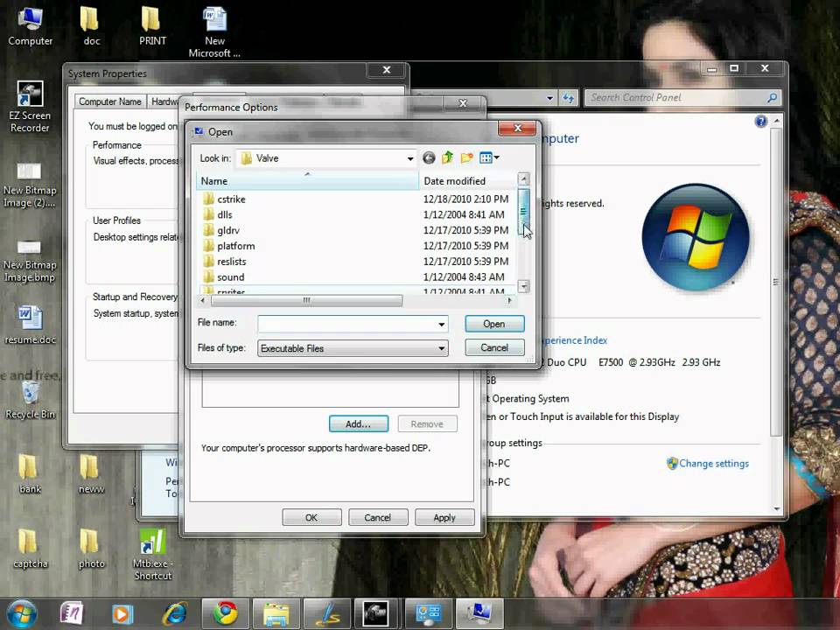Click the search magnifier icon in Control Panel
Image resolution: width=840 pixels, height=630 pixels.
click(x=772, y=97)
